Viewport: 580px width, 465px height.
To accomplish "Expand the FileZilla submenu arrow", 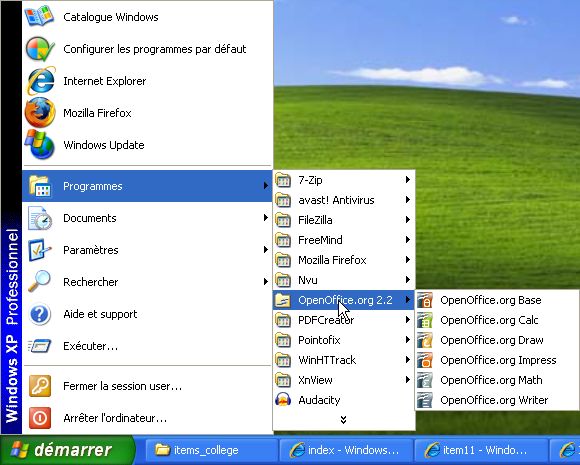I will tap(408, 220).
